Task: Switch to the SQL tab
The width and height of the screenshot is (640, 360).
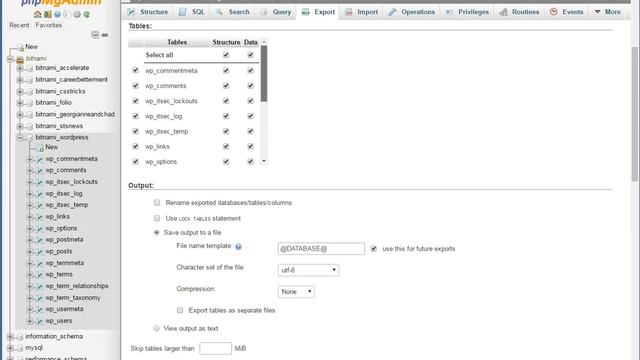Action: (x=192, y=12)
